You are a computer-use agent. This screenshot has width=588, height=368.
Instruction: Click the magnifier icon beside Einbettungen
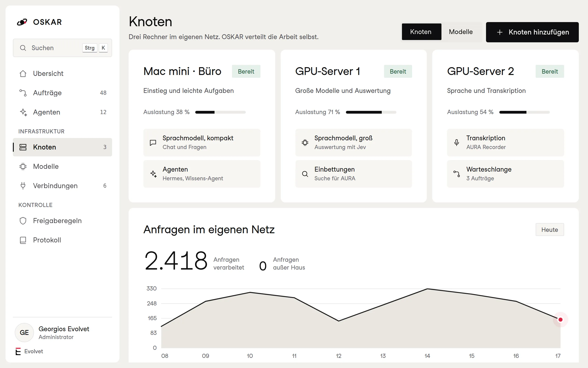point(305,174)
